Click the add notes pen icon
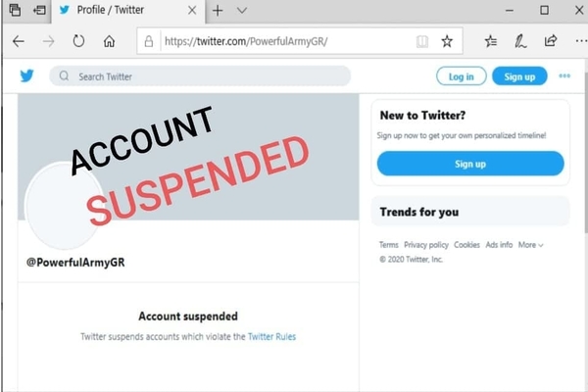This screenshot has width=588, height=392. click(520, 41)
